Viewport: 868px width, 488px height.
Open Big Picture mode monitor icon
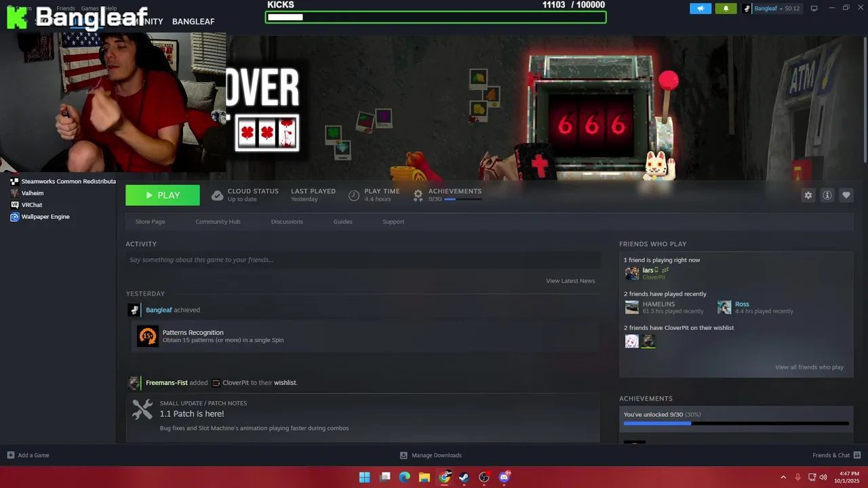tap(814, 8)
